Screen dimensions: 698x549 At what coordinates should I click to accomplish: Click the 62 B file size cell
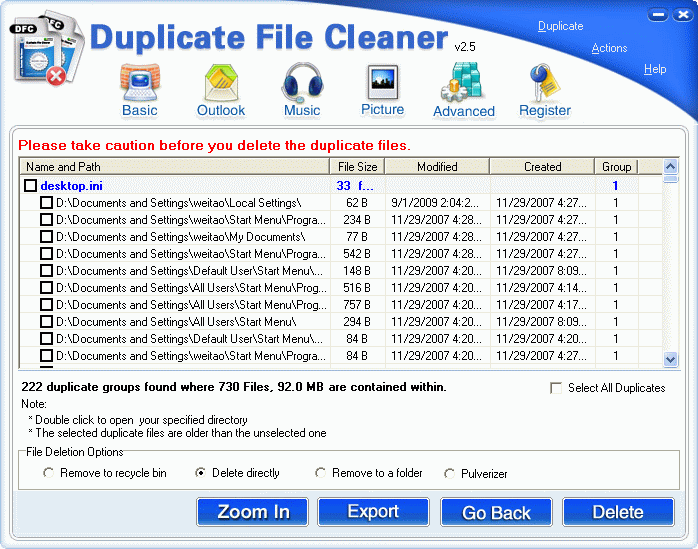pyautogui.click(x=357, y=203)
